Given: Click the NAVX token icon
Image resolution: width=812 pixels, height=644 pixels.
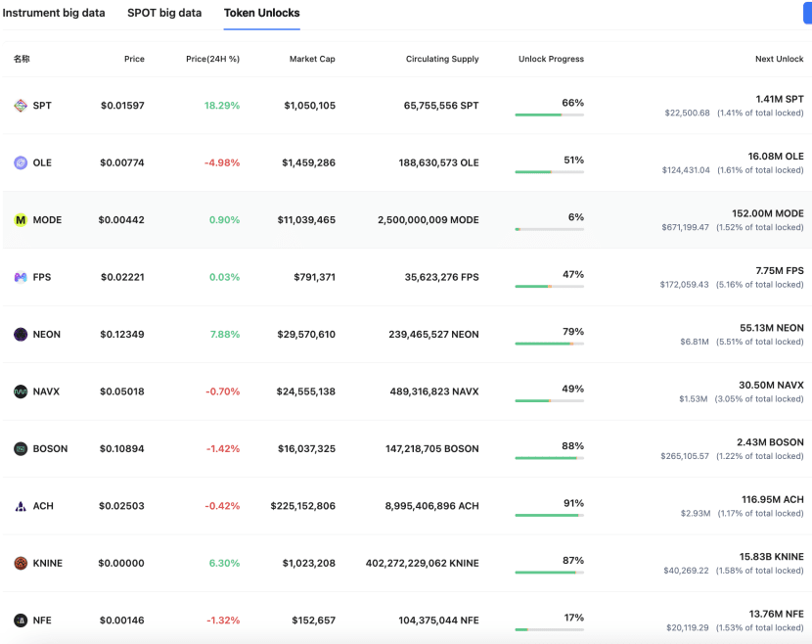Looking at the screenshot, I should (x=21, y=391).
